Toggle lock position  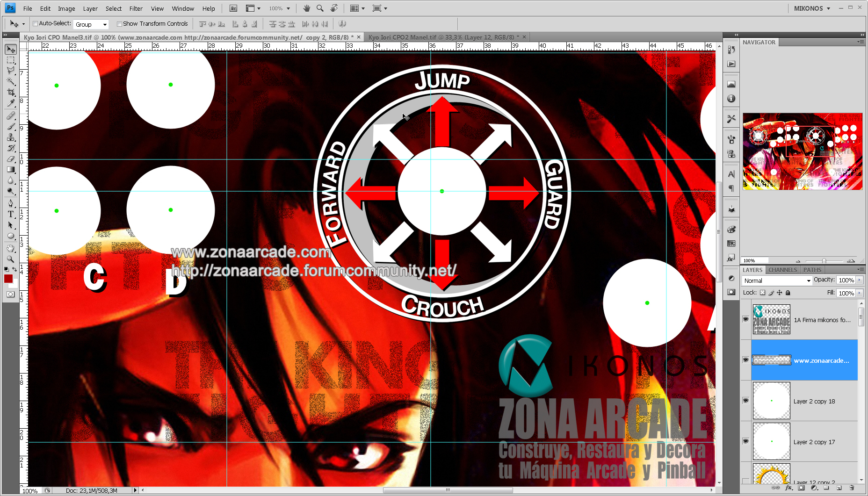[x=780, y=293]
